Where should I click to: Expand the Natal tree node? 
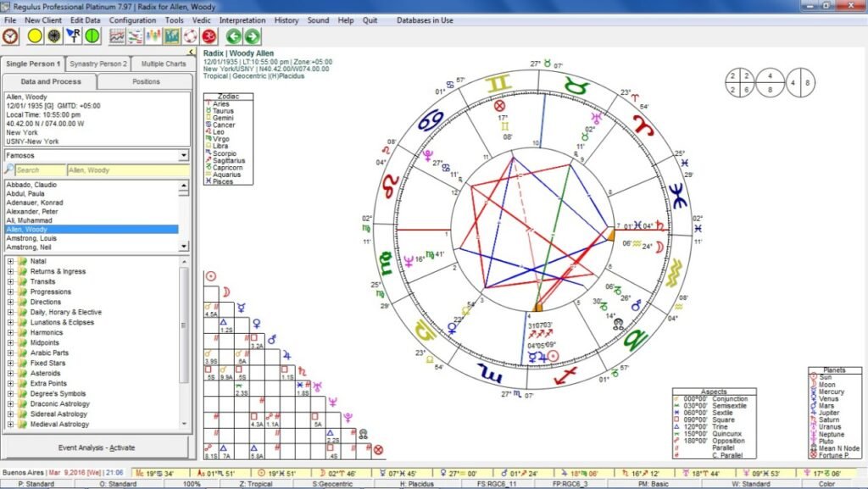tap(10, 261)
